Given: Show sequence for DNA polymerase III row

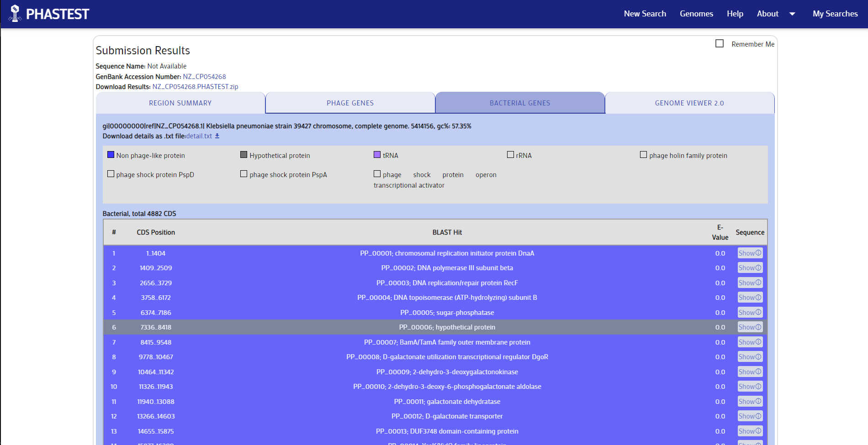Looking at the screenshot, I should pos(750,268).
